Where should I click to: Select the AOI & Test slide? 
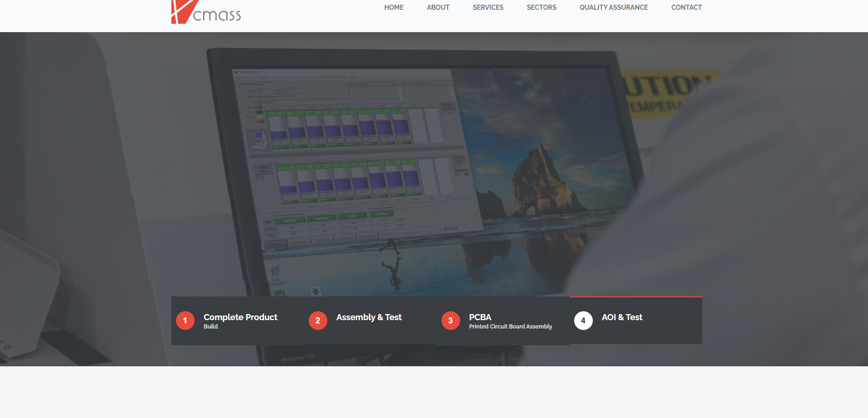636,321
